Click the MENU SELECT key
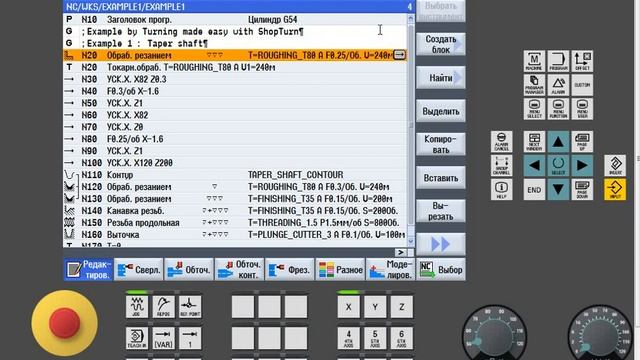This screenshot has height=360, width=640. [x=534, y=109]
